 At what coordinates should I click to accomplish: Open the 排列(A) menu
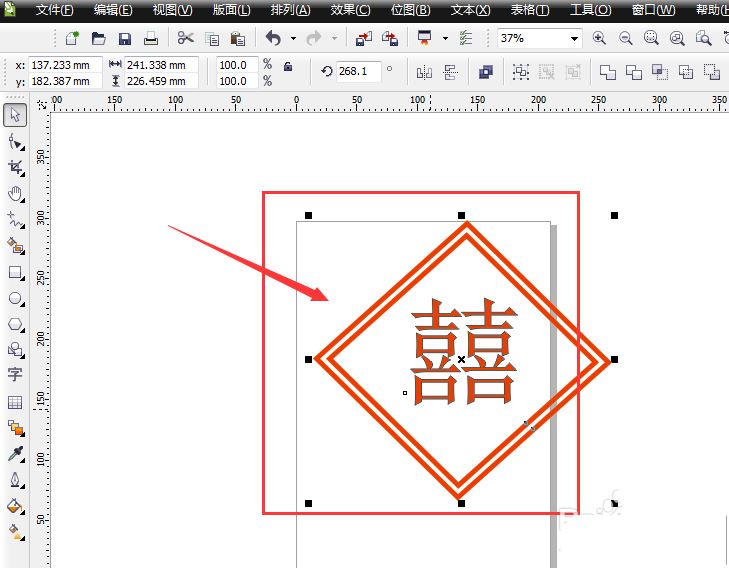pyautogui.click(x=291, y=10)
